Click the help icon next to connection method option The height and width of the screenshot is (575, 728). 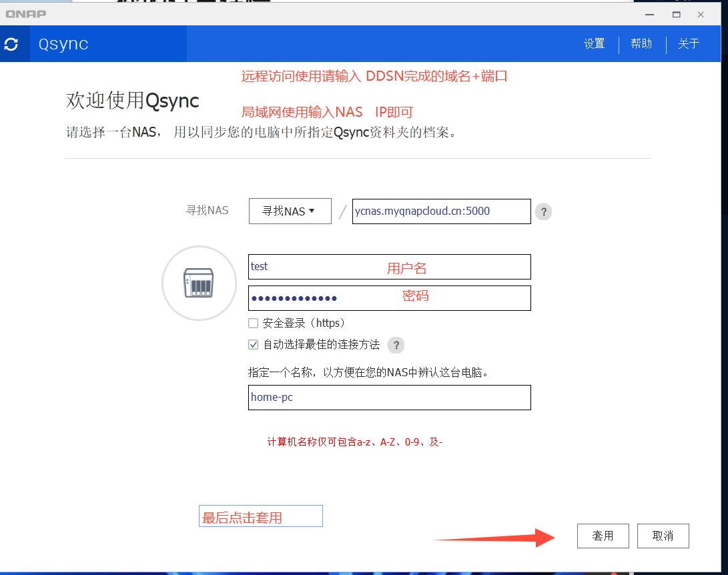[x=396, y=346]
